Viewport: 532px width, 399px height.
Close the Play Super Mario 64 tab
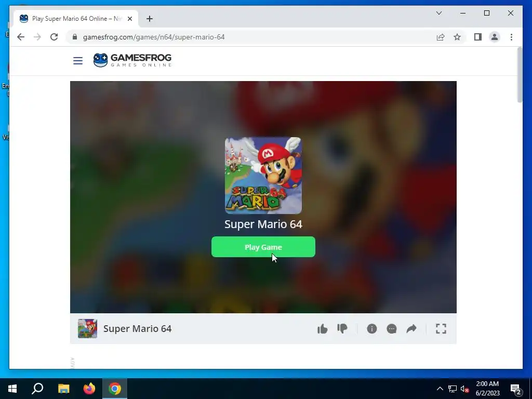coord(129,19)
